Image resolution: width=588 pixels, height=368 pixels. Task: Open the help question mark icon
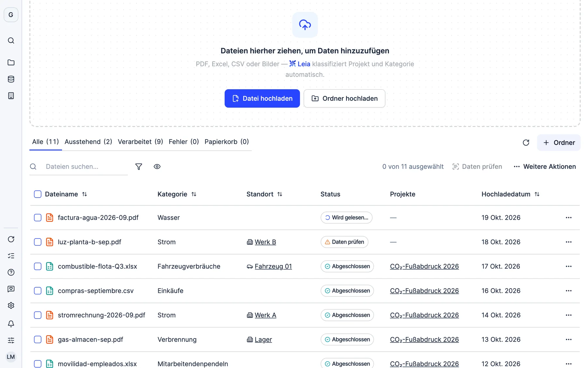(11, 272)
